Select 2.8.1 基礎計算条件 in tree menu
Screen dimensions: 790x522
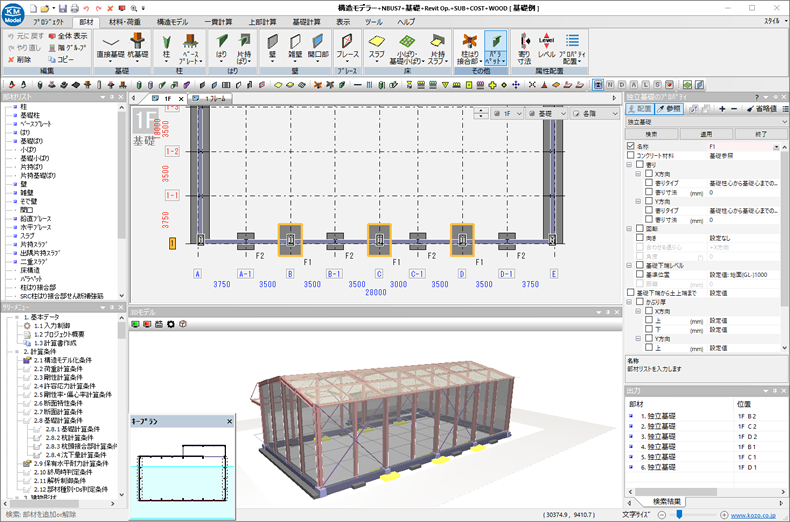point(72,429)
